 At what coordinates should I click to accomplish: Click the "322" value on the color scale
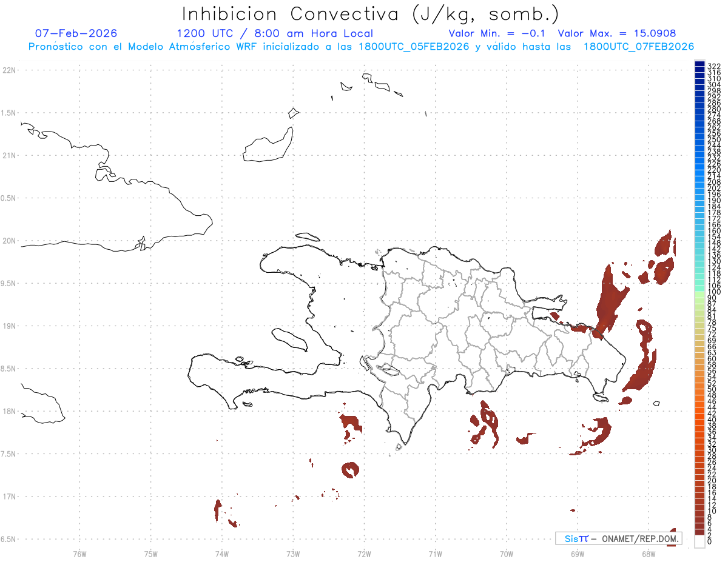[x=714, y=66]
